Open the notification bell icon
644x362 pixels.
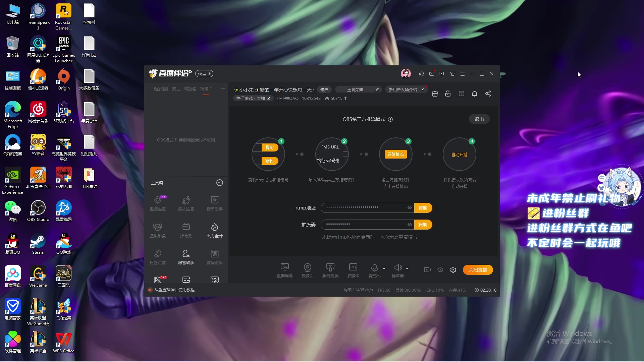click(x=474, y=94)
